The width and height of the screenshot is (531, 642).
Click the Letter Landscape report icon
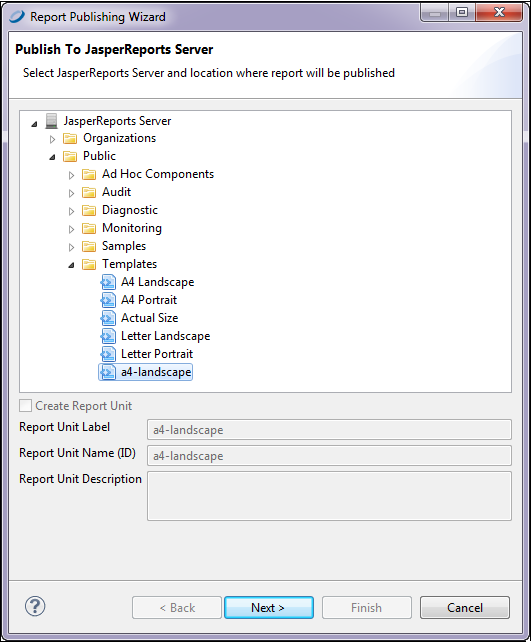coord(108,336)
